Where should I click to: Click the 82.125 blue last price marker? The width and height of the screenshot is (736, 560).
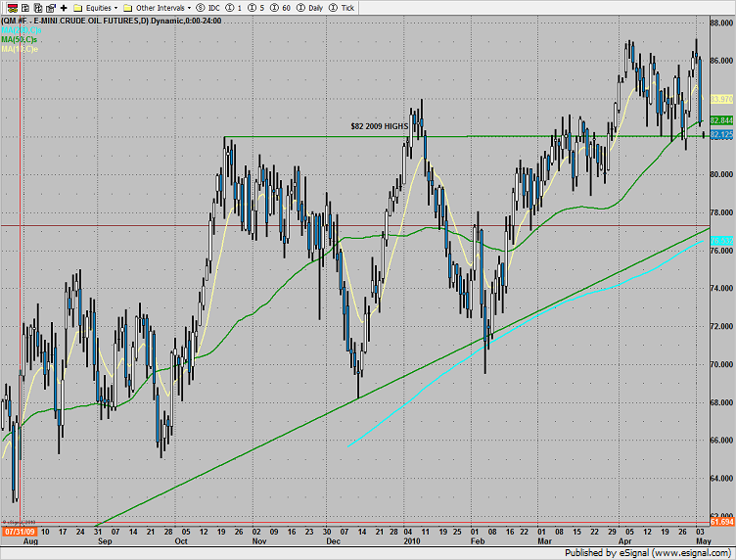[721, 135]
